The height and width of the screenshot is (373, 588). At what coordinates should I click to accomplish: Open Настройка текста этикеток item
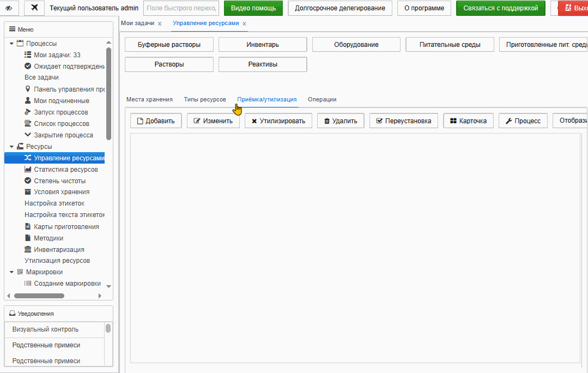point(64,215)
